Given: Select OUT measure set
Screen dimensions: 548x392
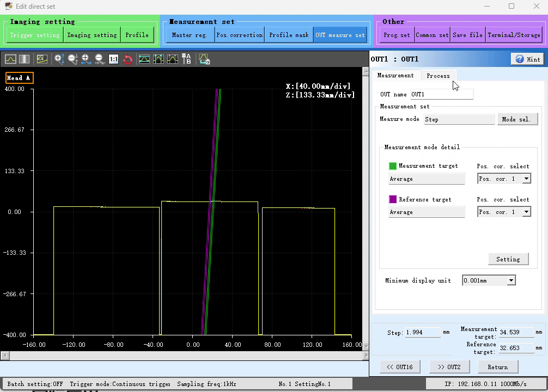Looking at the screenshot, I should tap(340, 35).
